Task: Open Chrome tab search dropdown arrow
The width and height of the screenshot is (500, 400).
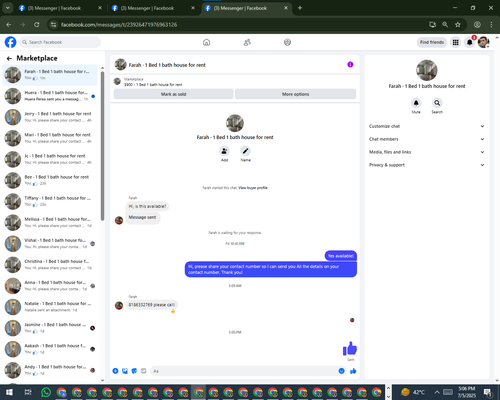Action: (7, 8)
